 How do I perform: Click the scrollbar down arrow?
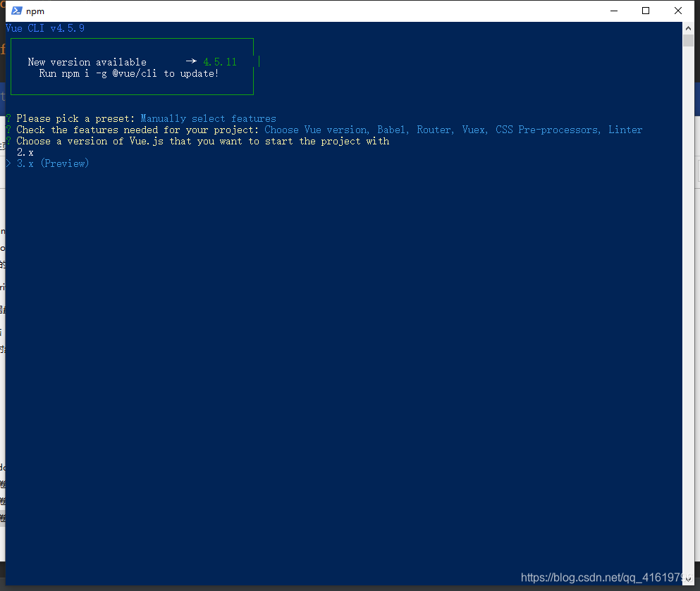[688, 579]
